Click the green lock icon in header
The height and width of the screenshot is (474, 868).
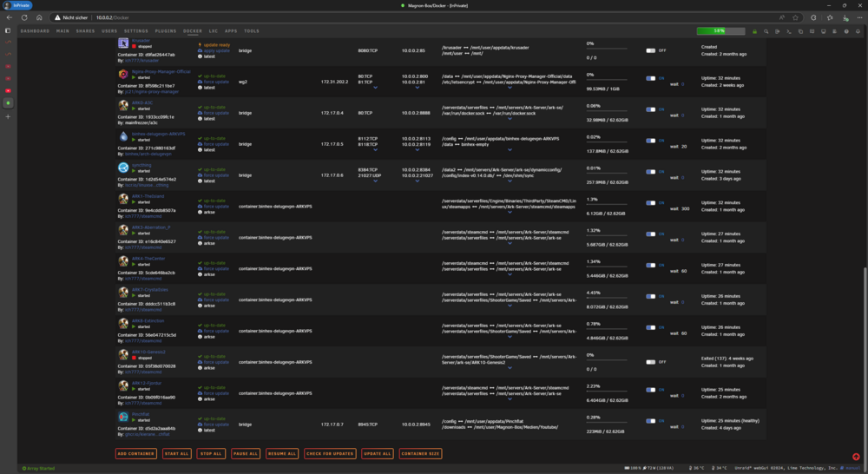tap(754, 31)
